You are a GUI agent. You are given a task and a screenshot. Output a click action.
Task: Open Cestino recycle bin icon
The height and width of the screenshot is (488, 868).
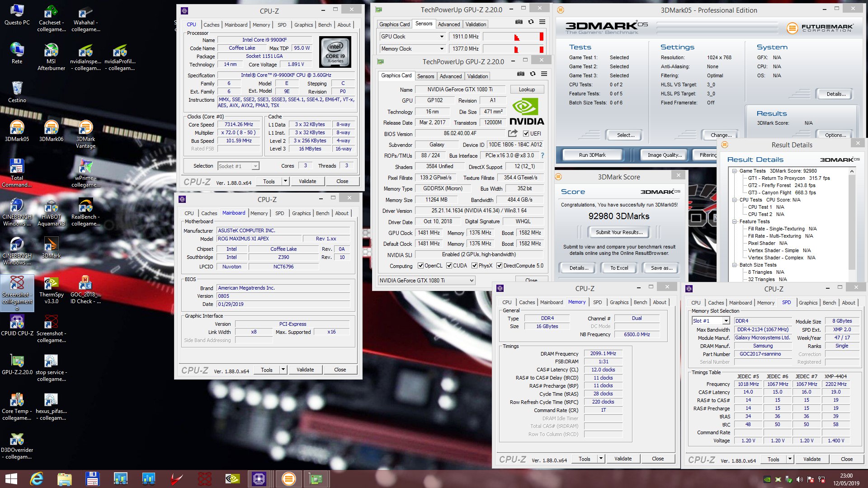[x=17, y=92]
